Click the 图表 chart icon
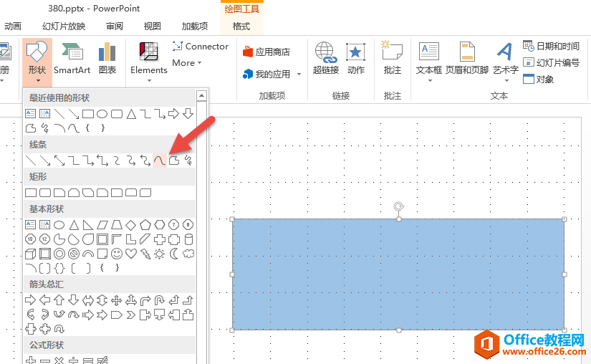The height and width of the screenshot is (364, 591). [x=107, y=58]
